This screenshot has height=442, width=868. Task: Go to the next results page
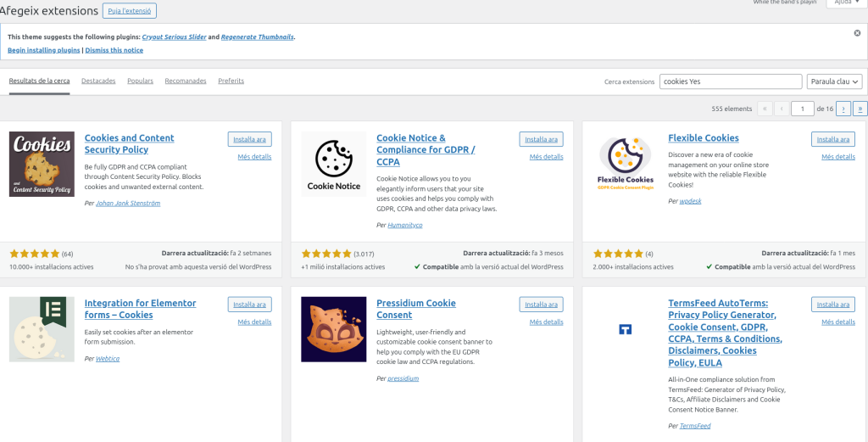843,109
